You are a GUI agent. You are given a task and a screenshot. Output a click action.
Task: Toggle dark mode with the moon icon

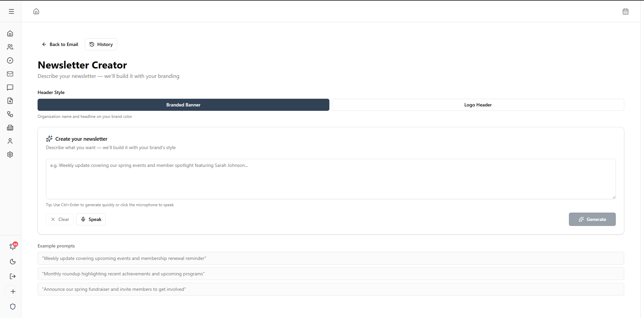[x=13, y=262]
